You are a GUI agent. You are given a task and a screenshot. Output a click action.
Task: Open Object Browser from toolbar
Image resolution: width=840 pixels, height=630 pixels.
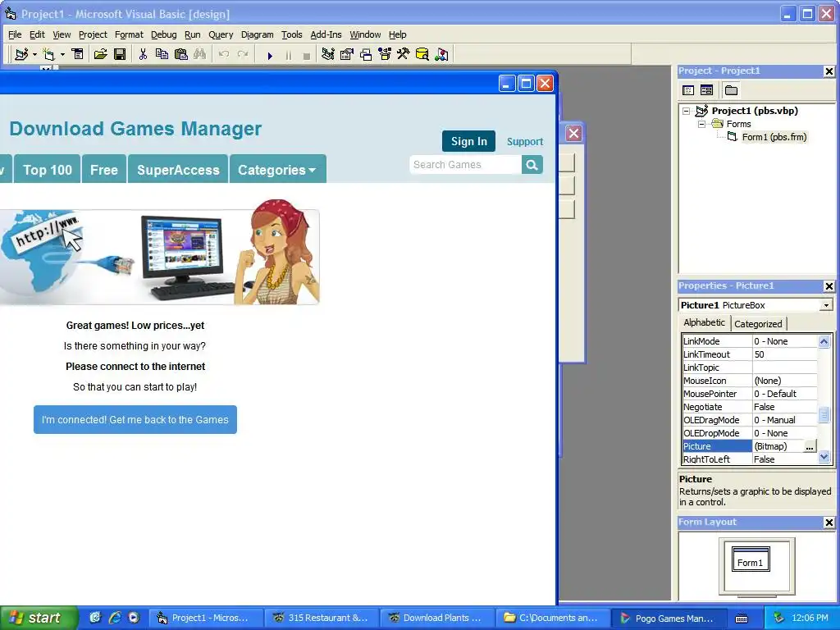point(385,54)
